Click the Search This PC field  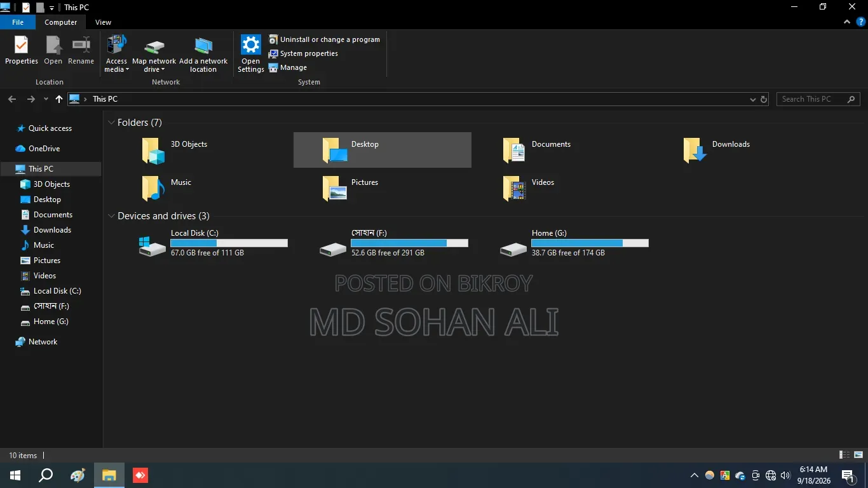tap(818, 99)
